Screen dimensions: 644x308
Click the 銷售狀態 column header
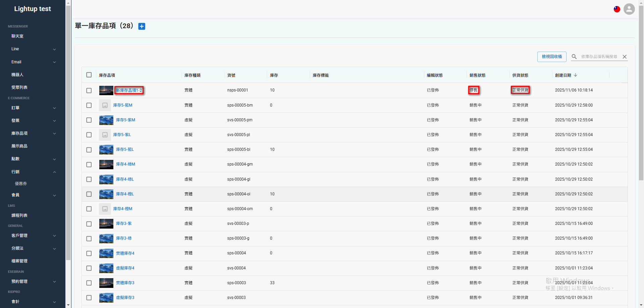[478, 75]
